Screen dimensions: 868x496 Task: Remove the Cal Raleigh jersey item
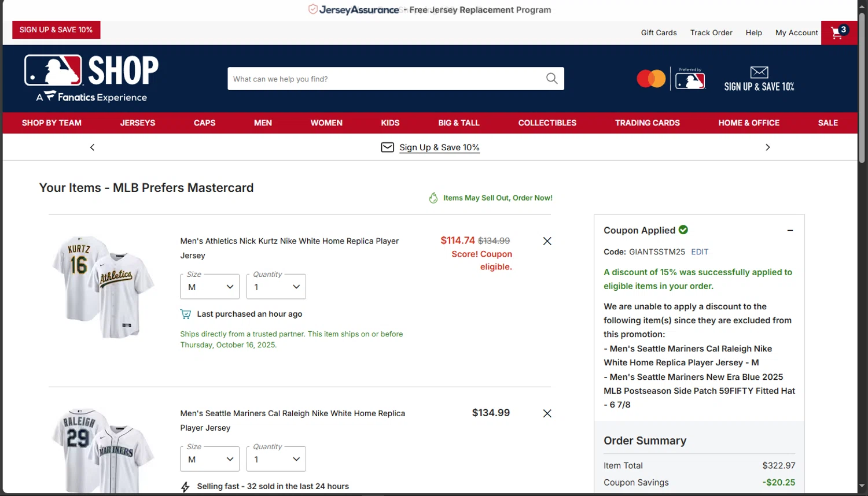[x=547, y=413]
